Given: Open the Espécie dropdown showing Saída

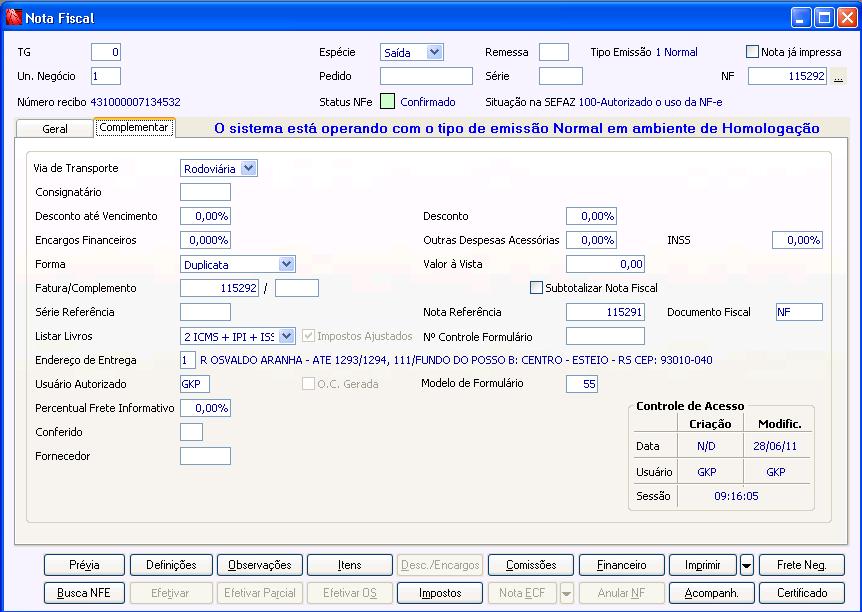Looking at the screenshot, I should click(x=412, y=52).
